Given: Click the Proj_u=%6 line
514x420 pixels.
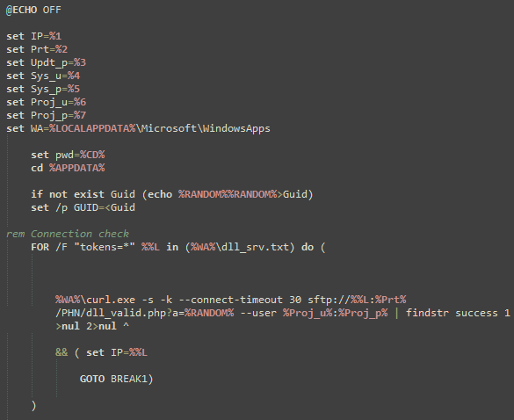Looking at the screenshot, I should point(46,102).
